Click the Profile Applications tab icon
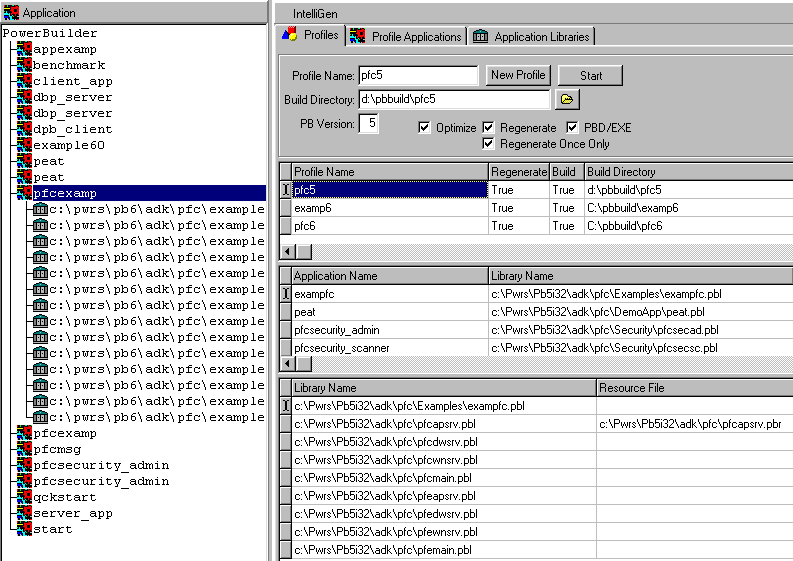 click(358, 36)
